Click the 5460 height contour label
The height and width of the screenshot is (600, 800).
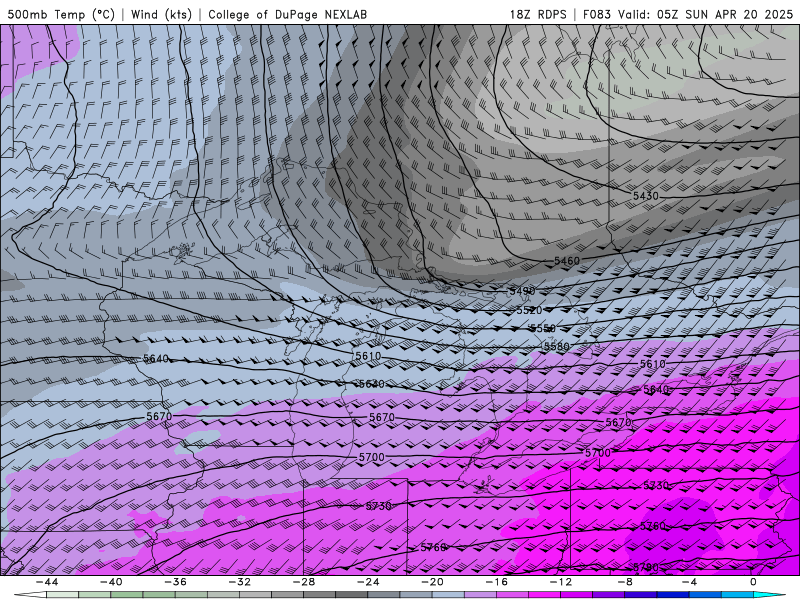click(567, 261)
